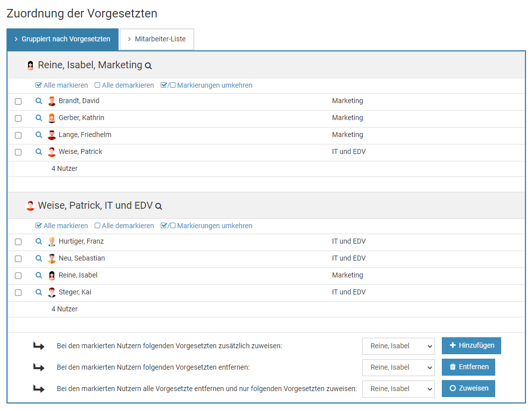
Task: Tick the checkbox for Brandt, David
Action: coord(18,102)
